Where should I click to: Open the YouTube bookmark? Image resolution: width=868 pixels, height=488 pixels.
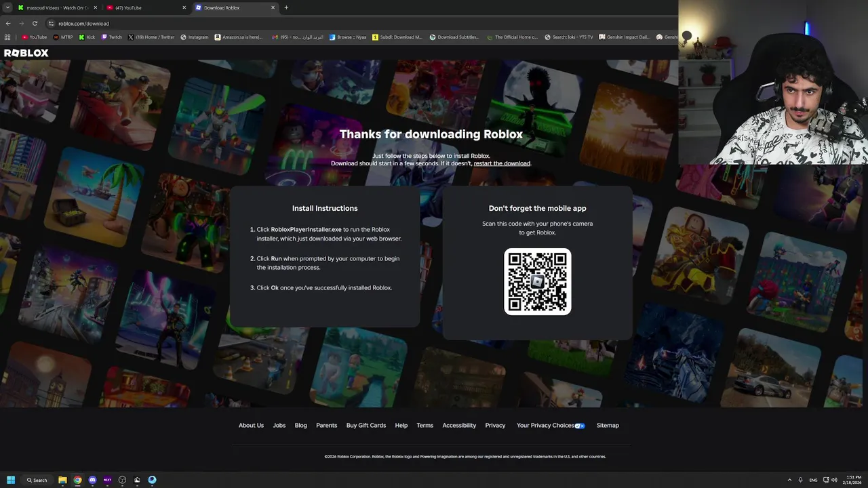coord(35,37)
